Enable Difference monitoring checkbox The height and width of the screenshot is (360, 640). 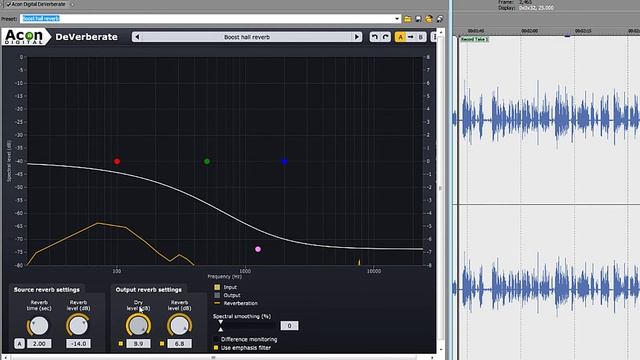click(x=216, y=339)
